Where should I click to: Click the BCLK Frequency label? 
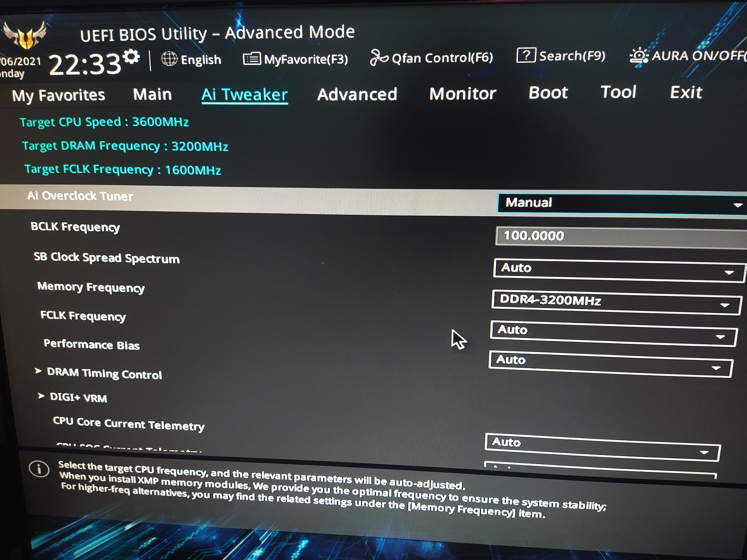[x=75, y=227]
